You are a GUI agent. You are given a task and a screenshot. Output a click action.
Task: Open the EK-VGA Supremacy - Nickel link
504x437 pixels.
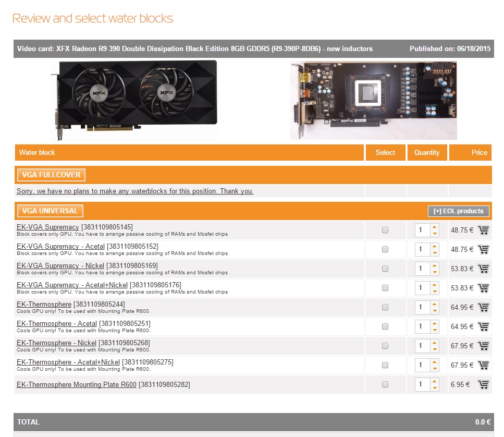(60, 265)
